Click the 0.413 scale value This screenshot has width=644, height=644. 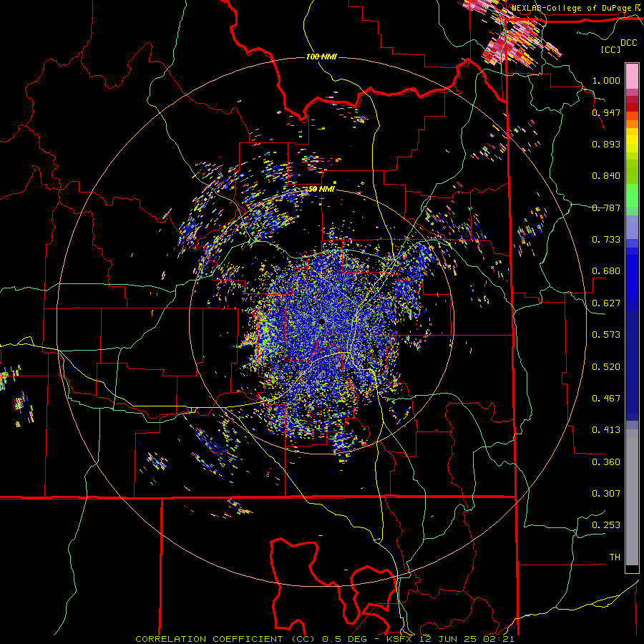(606, 430)
